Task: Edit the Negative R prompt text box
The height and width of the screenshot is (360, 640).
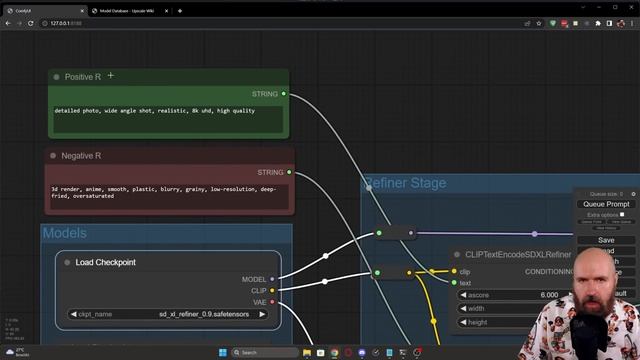Action: coord(169,196)
